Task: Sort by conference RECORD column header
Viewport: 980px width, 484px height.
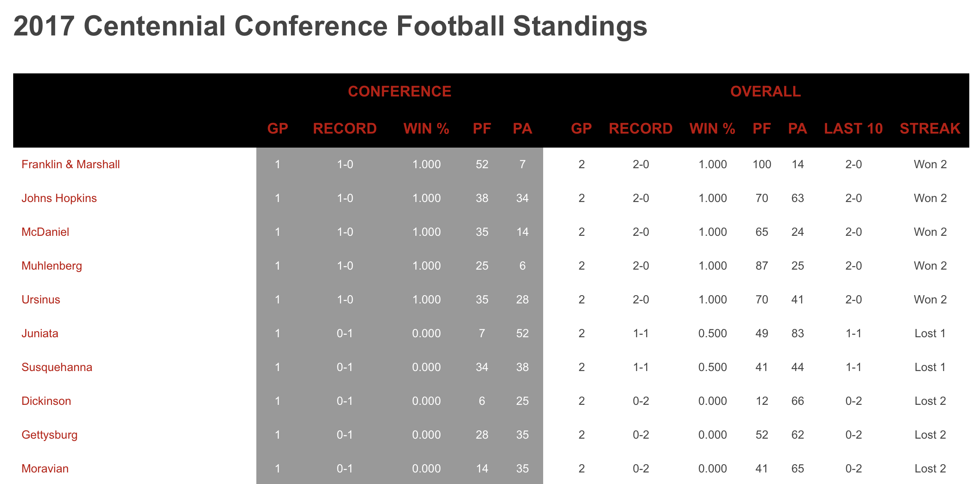Action: coord(345,129)
